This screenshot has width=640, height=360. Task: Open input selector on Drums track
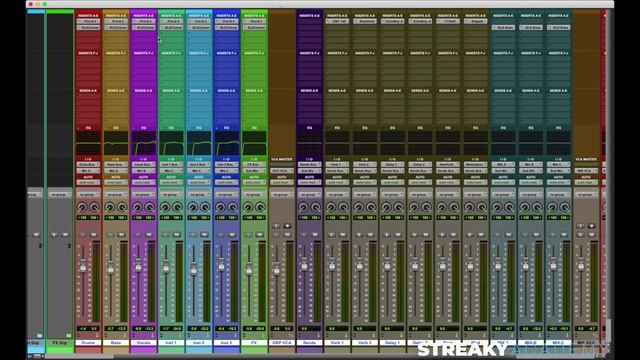pos(88,164)
